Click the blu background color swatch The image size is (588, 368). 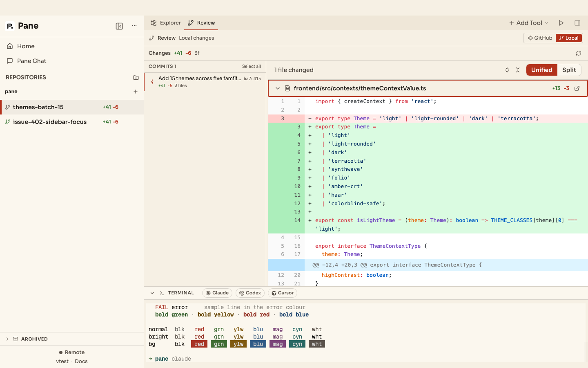(x=258, y=344)
